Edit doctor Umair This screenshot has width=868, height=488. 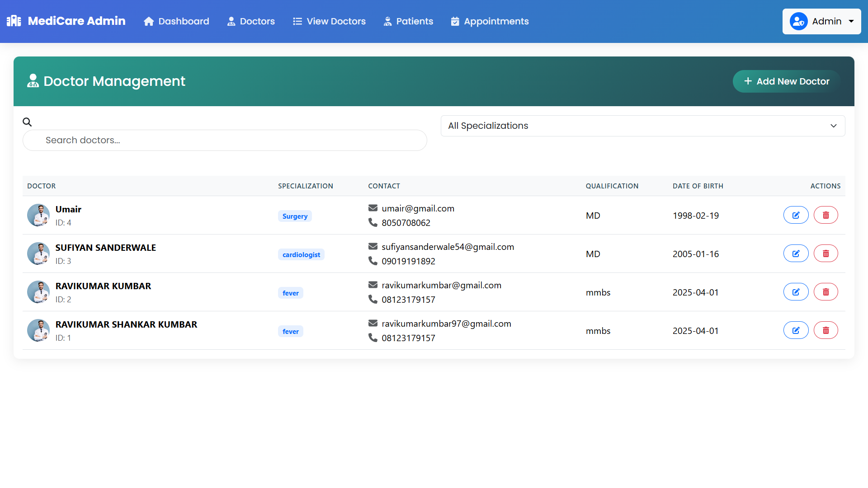pyautogui.click(x=796, y=215)
